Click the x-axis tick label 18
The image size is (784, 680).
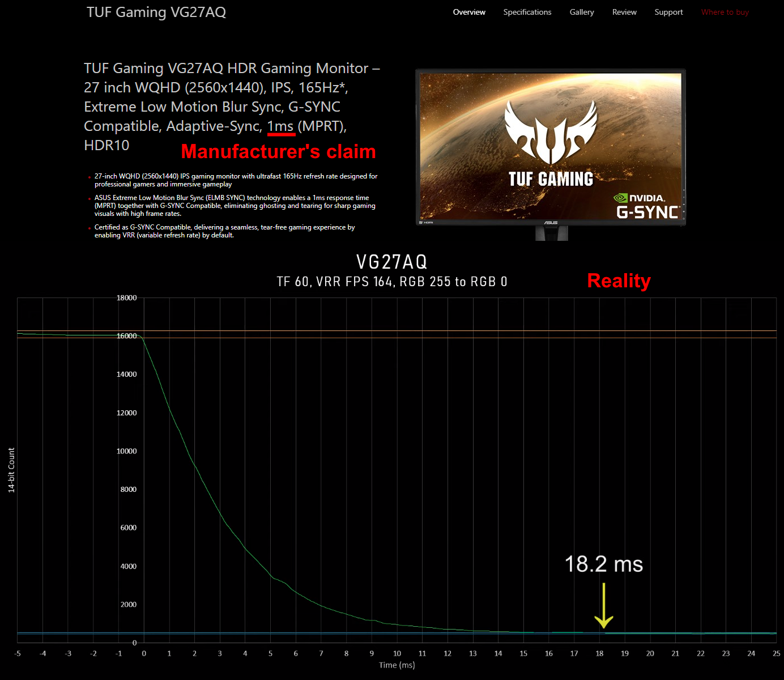click(x=599, y=653)
